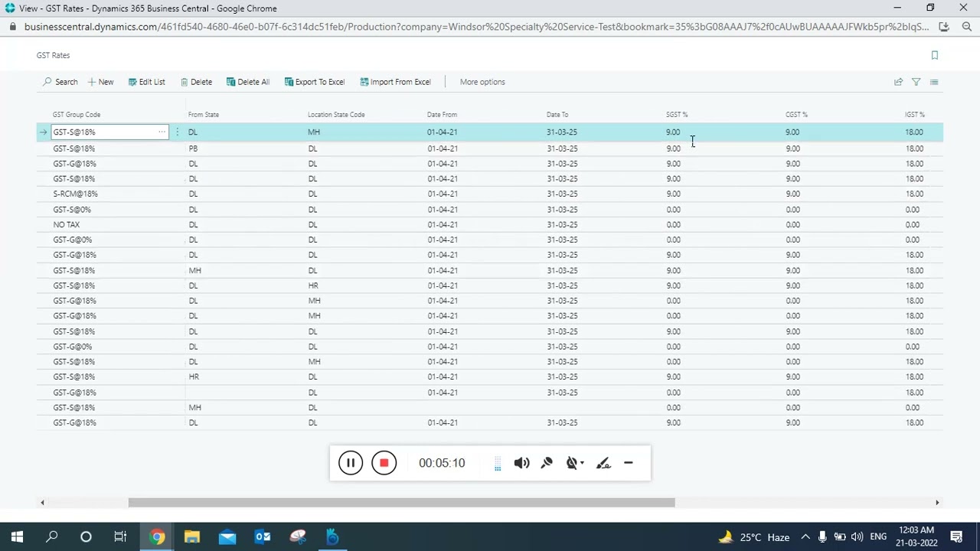The height and width of the screenshot is (551, 980).
Task: Sort by GST Group Code column header
Action: click(77, 115)
